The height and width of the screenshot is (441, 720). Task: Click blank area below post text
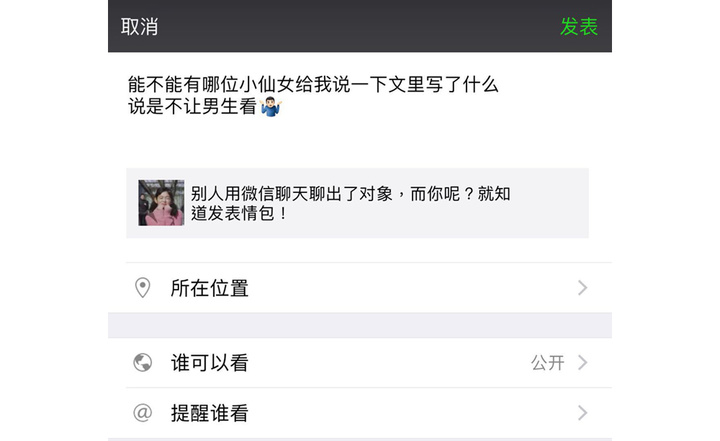click(358, 142)
